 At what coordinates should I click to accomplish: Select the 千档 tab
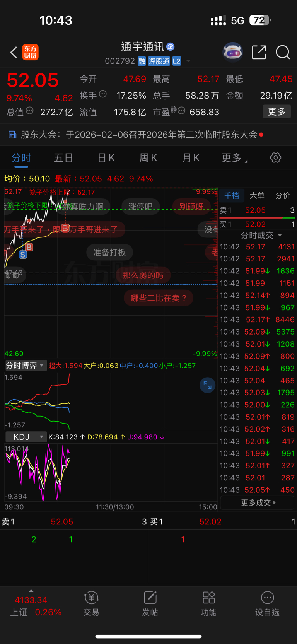point(232,196)
